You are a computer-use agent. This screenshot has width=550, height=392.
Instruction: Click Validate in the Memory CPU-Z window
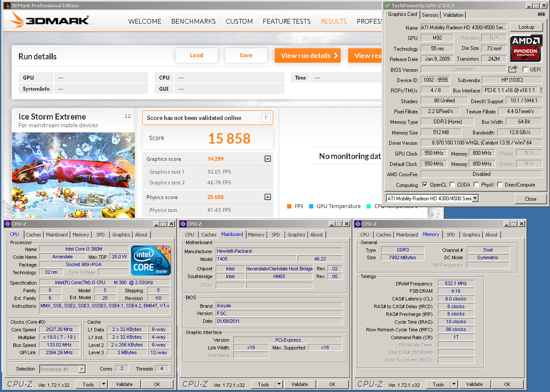point(474,384)
